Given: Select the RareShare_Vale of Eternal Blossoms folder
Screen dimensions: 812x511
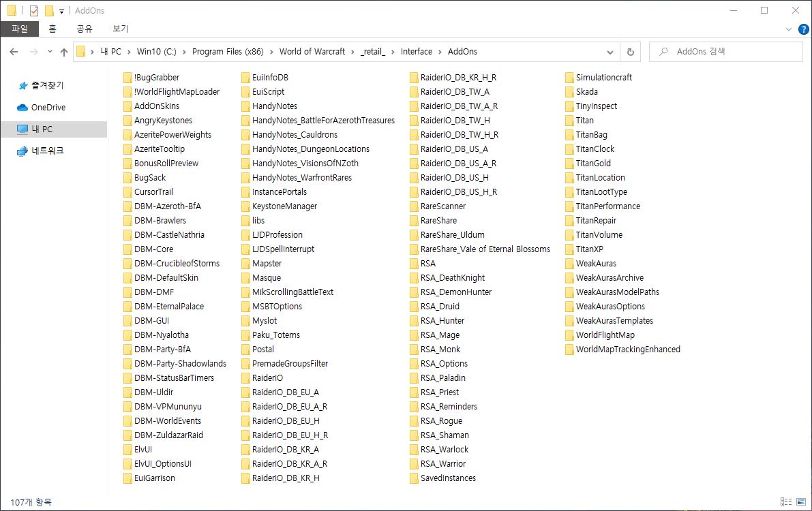Looking at the screenshot, I should pos(485,249).
